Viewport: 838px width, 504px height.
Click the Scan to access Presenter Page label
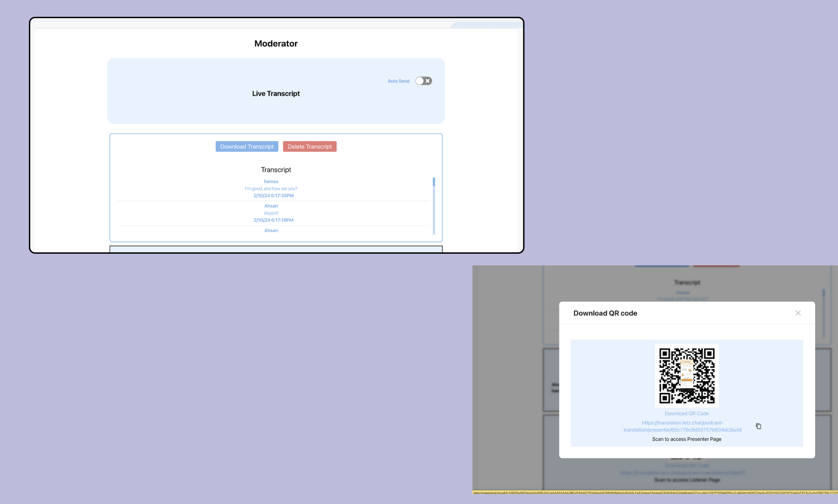click(686, 439)
